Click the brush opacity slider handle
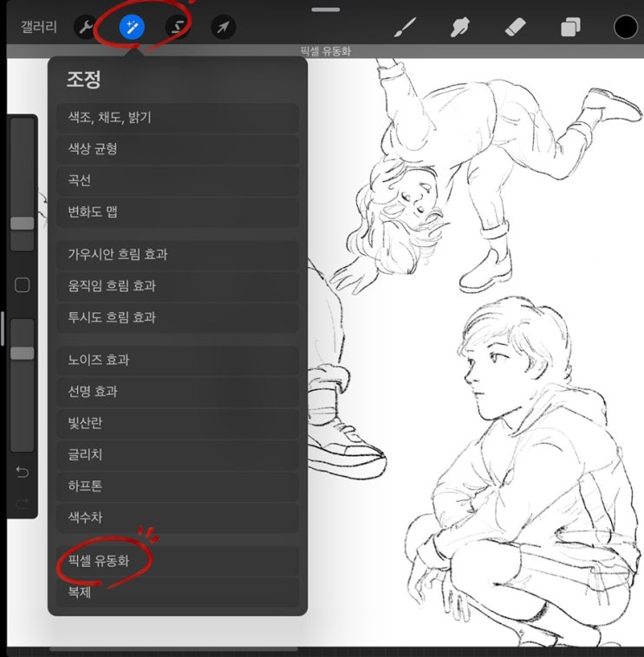This screenshot has height=657, width=644. pyautogui.click(x=23, y=354)
